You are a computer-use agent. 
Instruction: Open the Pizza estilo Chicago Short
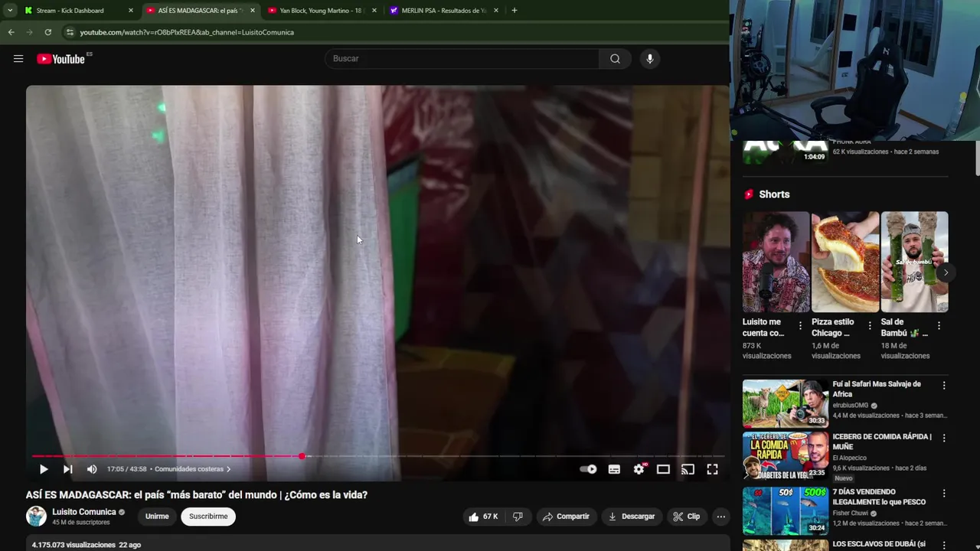845,262
